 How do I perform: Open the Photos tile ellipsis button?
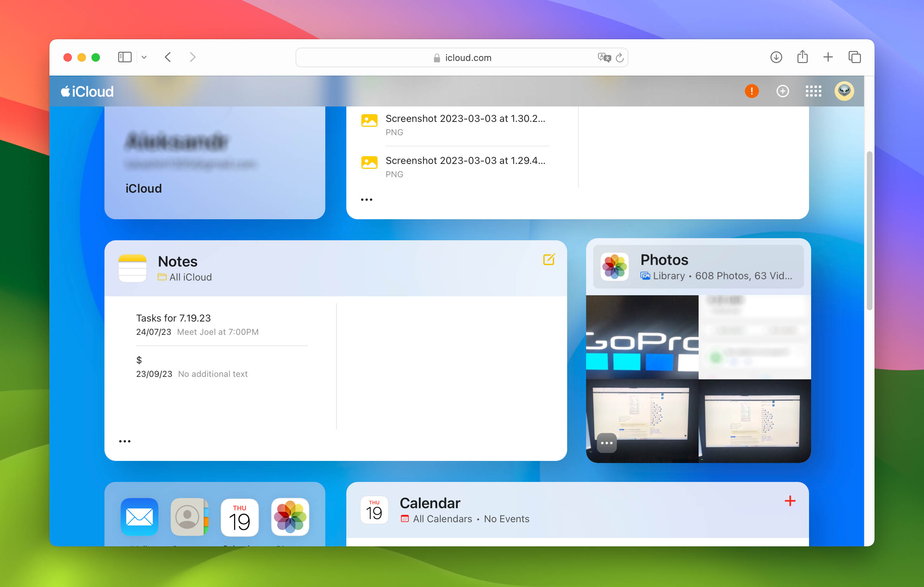click(607, 443)
